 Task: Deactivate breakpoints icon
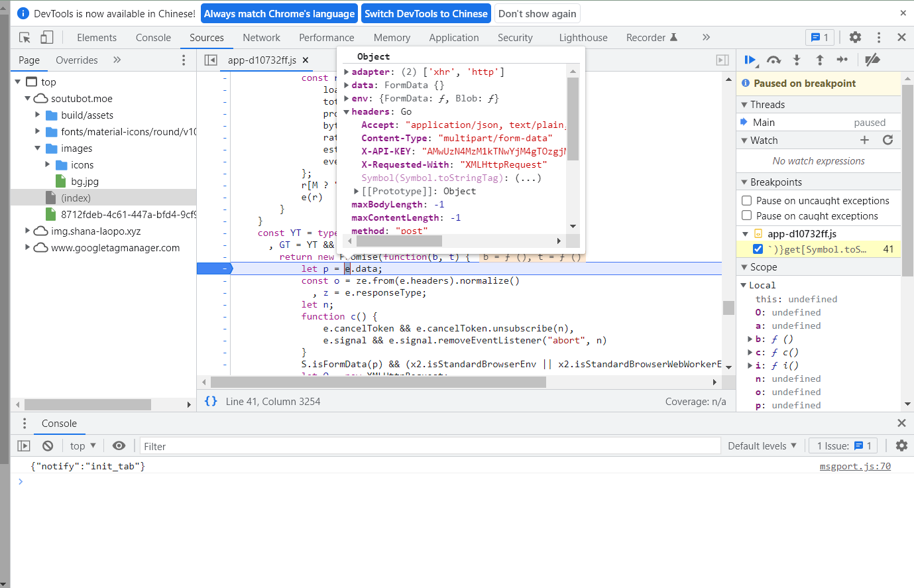(872, 60)
